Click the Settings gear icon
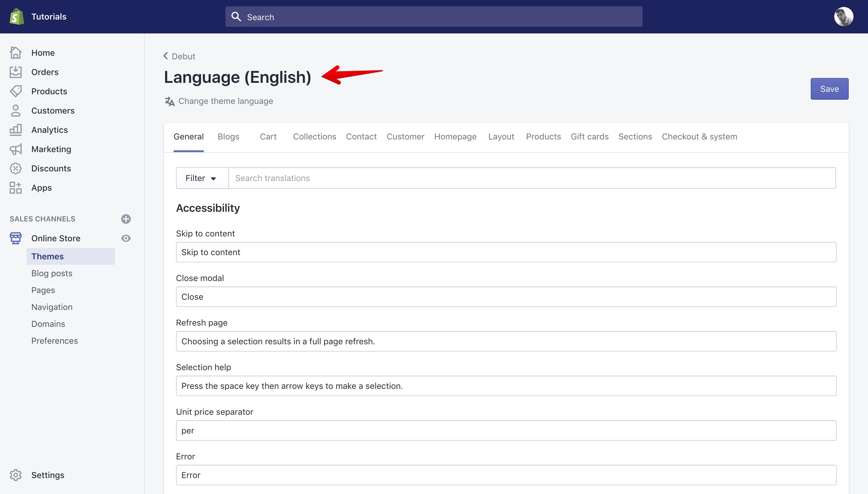This screenshot has height=494, width=868. coord(16,475)
